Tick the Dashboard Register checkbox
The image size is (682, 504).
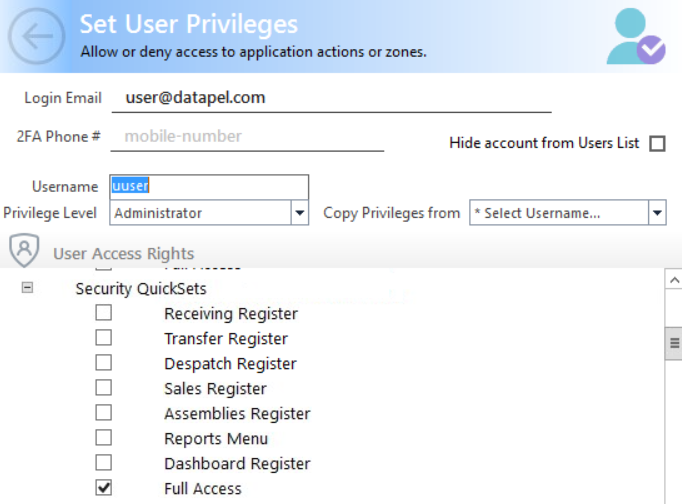tap(104, 463)
